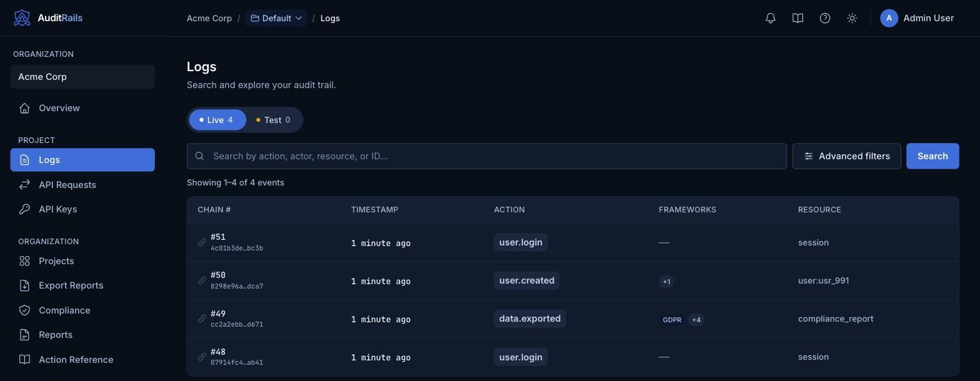Expand the +1 frameworks badge
980x381 pixels.
click(x=666, y=282)
